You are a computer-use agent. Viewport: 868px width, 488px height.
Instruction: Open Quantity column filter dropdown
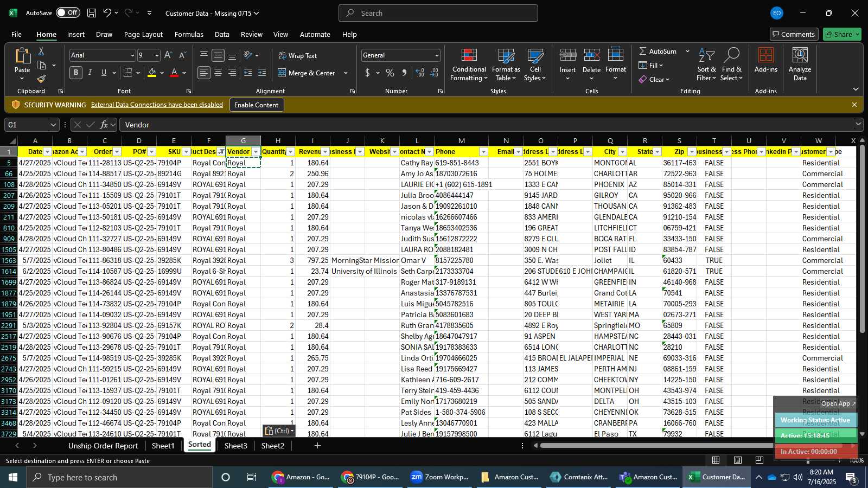(x=290, y=152)
